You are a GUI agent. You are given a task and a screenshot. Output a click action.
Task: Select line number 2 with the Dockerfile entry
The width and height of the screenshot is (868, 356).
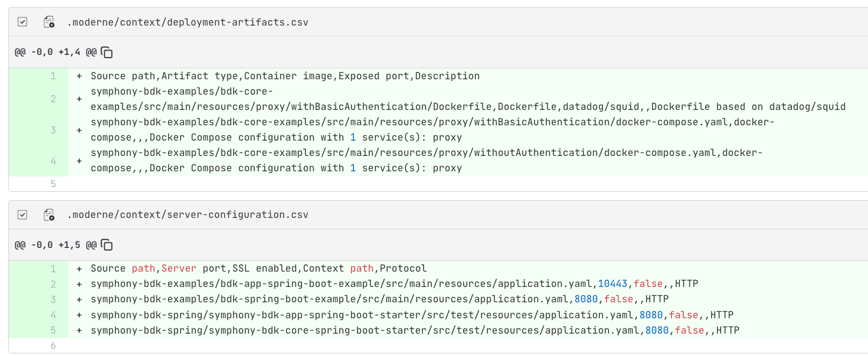click(54, 99)
